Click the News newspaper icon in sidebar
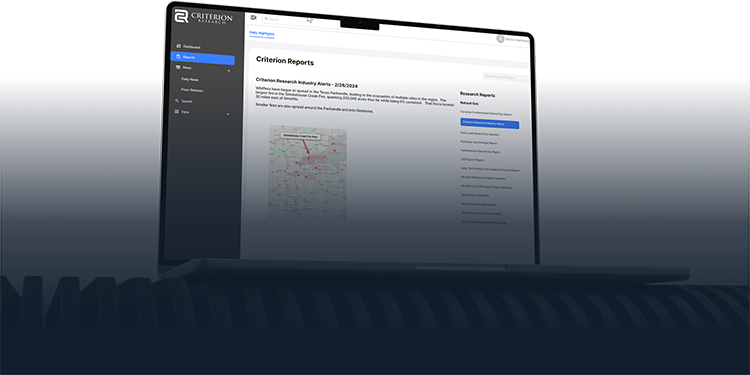The height and width of the screenshot is (375, 750). pos(178,67)
